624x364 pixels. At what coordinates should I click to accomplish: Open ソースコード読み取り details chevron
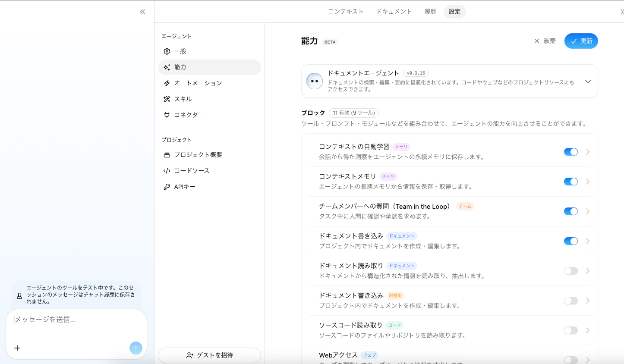pyautogui.click(x=588, y=330)
